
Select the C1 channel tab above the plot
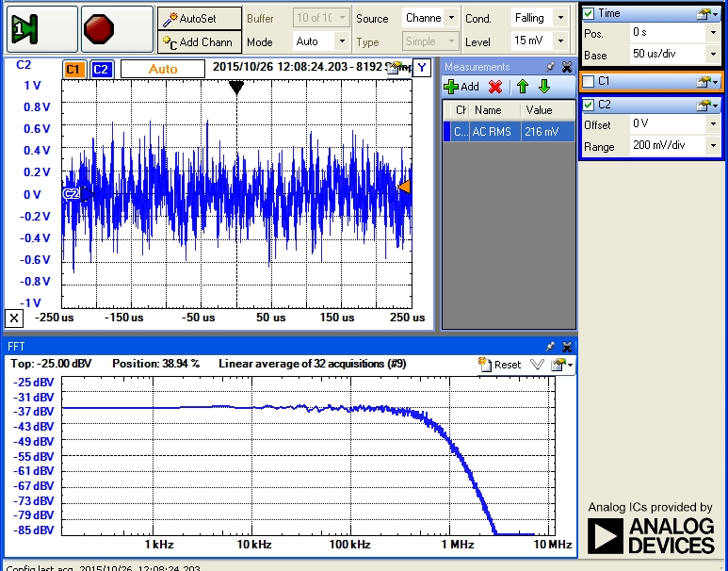pos(73,69)
